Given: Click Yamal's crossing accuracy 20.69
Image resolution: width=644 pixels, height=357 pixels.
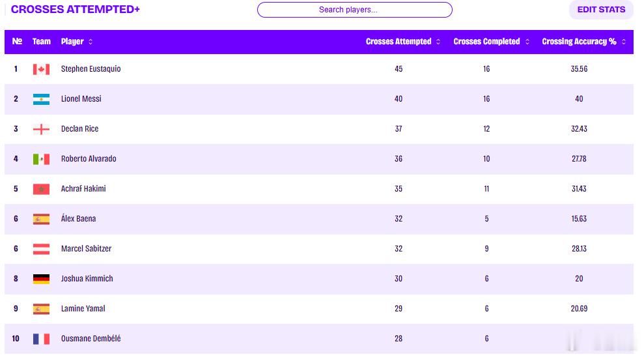Looking at the screenshot, I should click(579, 309).
